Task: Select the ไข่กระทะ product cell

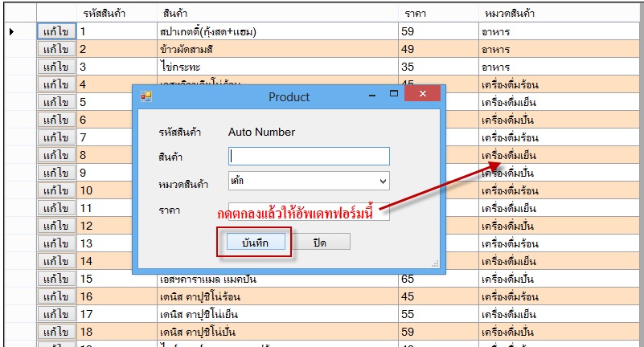Action: click(277, 67)
